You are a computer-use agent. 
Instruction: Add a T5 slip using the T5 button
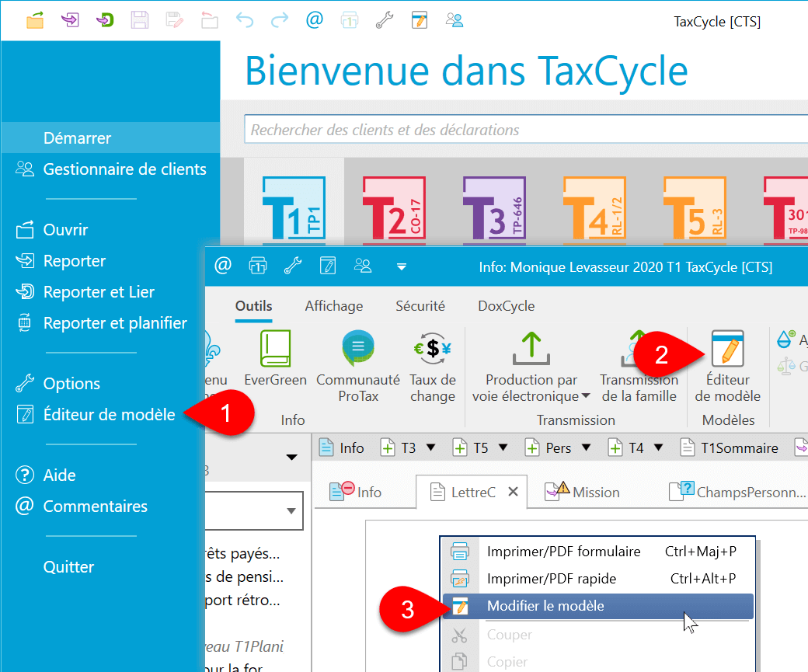click(470, 447)
